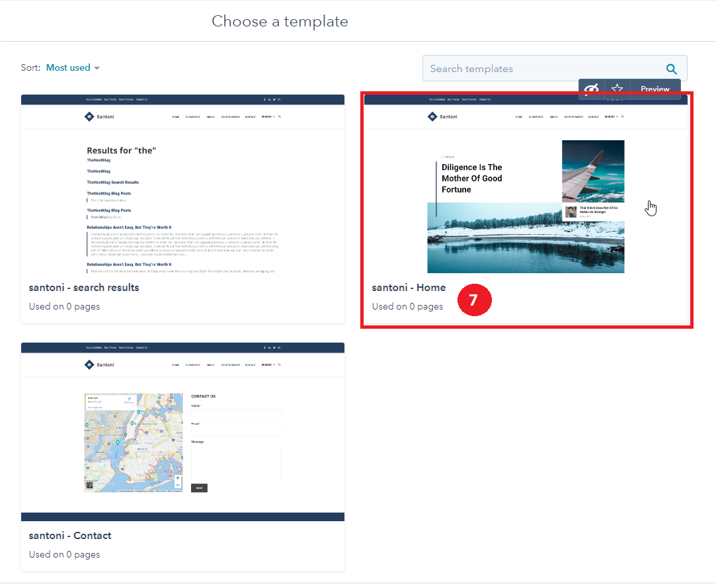This screenshot has height=588, width=716.
Task: Select the santoni - search results thumbnail
Action: [182, 184]
